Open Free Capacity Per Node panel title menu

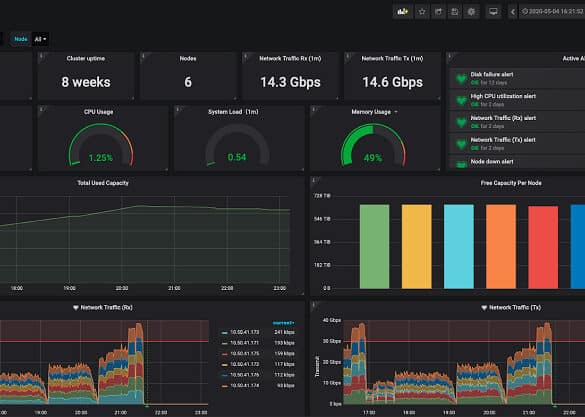511,183
